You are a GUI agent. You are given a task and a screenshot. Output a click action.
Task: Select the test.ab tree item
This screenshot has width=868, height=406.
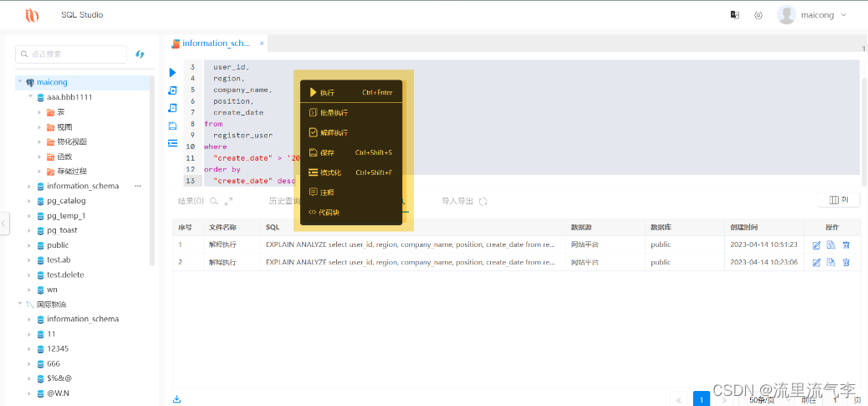click(x=59, y=260)
